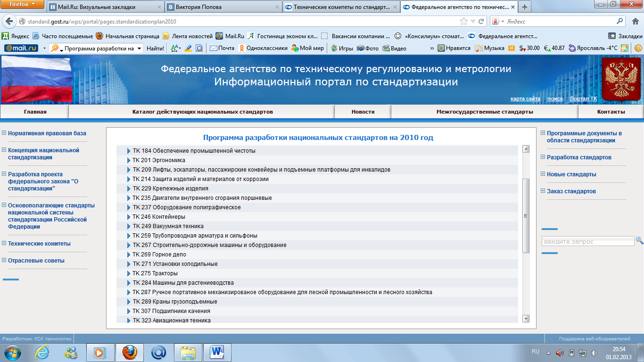644x362 pixels.
Task: Click the карта сайта link
Action: tap(525, 99)
